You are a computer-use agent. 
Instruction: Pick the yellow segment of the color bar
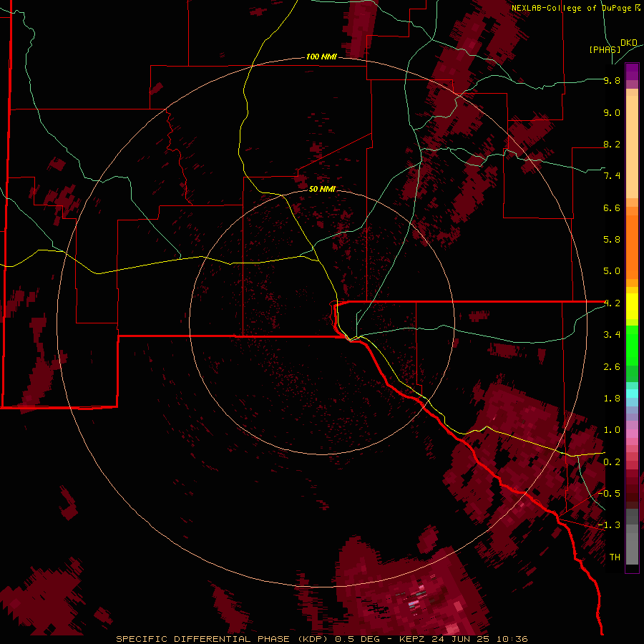[632, 306]
